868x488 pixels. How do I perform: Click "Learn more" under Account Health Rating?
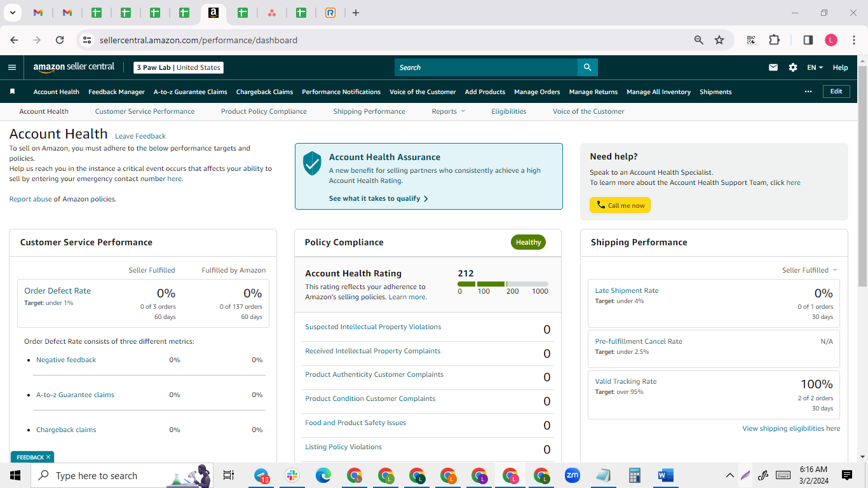click(407, 297)
